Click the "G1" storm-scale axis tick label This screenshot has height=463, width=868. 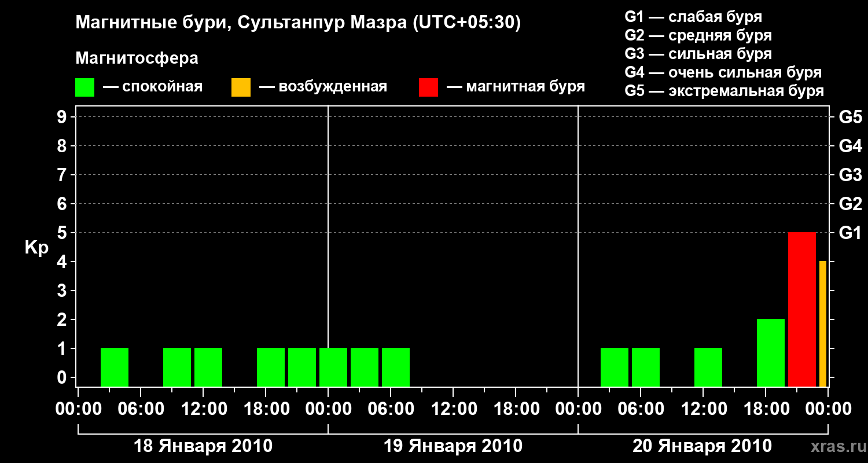(x=851, y=233)
